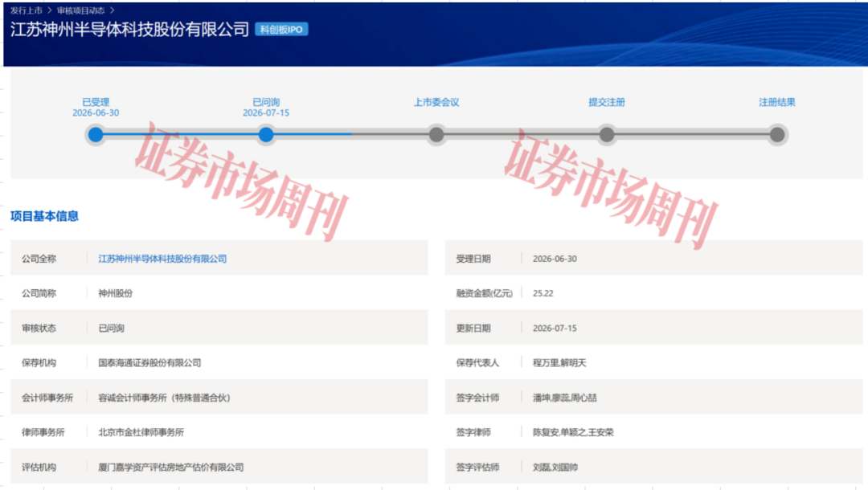
Task: Click the 保荐代表人 field label
Action: click(477, 363)
